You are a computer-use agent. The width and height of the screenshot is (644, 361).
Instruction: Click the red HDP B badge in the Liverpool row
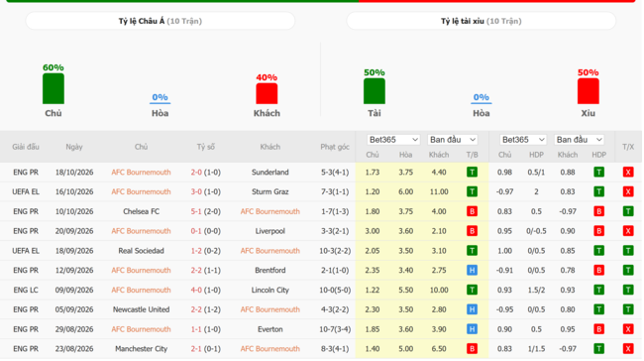tap(598, 231)
